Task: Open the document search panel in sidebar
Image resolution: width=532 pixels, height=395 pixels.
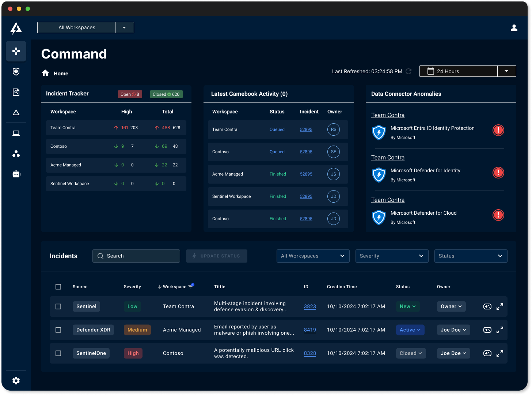Action: (x=16, y=92)
